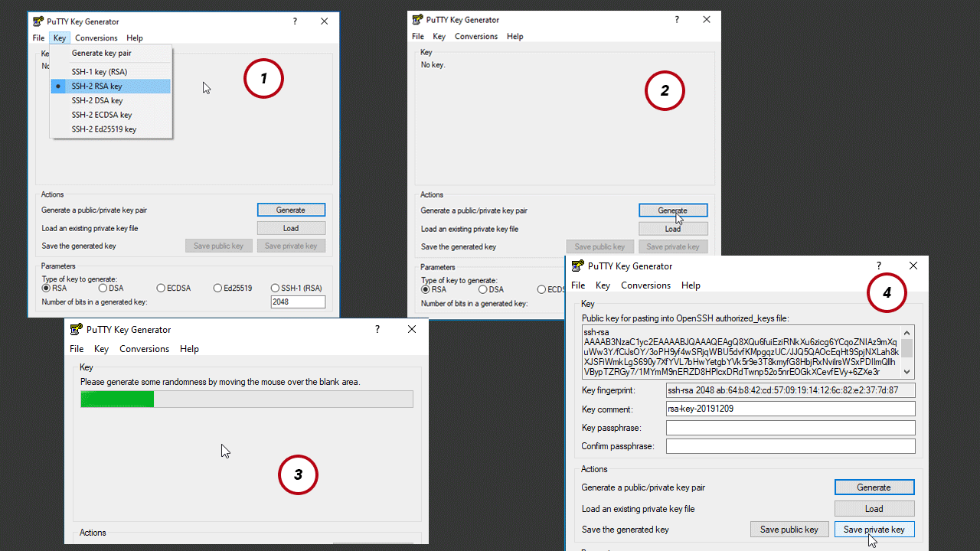Open the File menu in window 4
Viewport: 980px width, 551px height.
point(578,285)
